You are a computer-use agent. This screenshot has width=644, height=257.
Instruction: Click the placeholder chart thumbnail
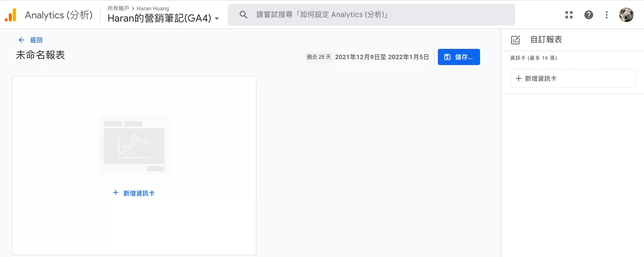[x=134, y=145]
